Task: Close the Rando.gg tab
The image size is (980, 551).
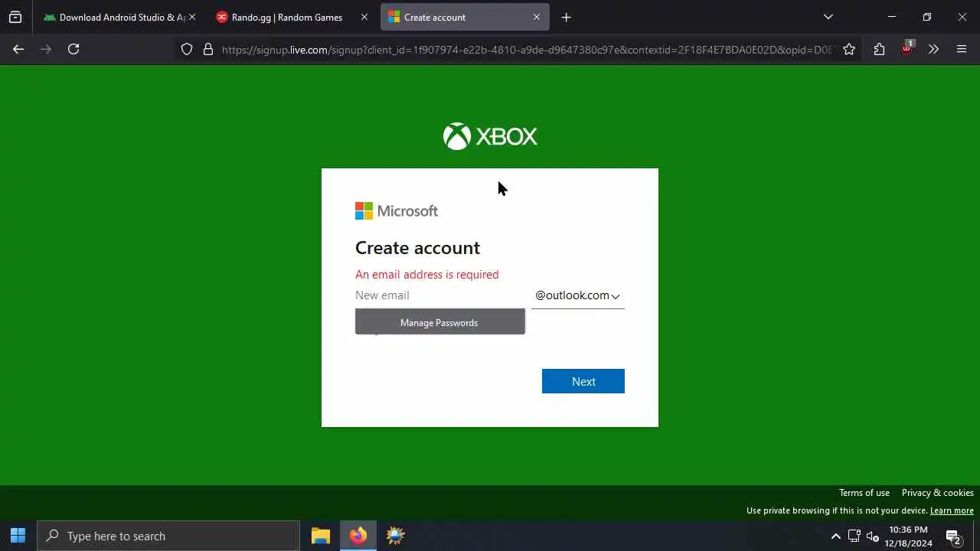Action: 364,17
